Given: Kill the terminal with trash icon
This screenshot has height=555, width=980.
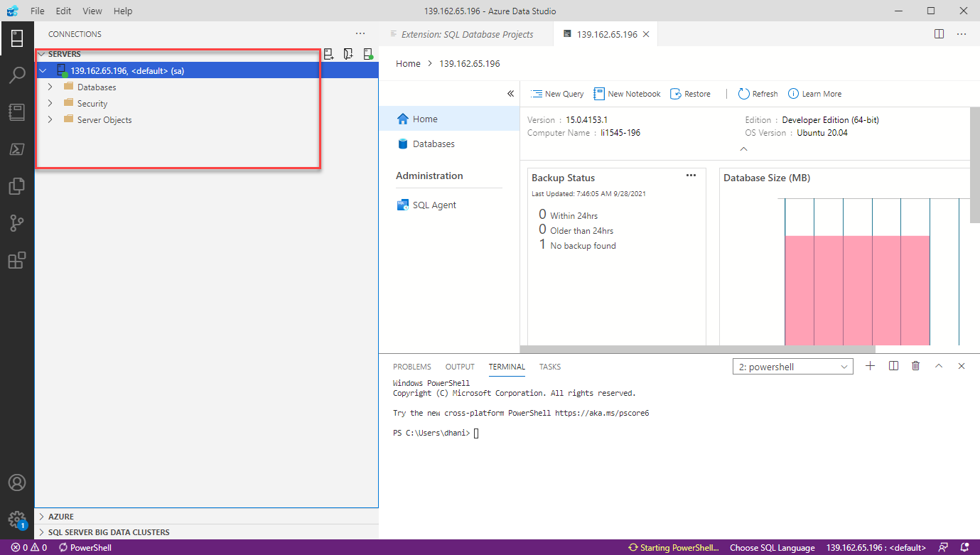Looking at the screenshot, I should [916, 366].
